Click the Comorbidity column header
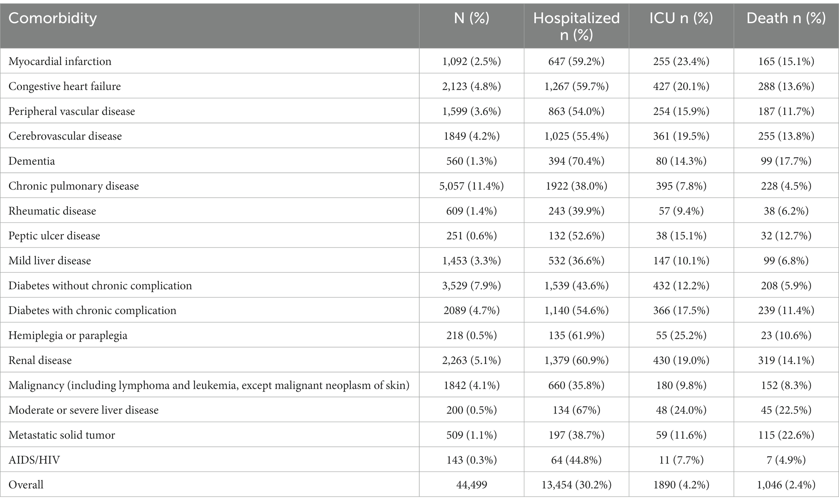 pos(53,19)
